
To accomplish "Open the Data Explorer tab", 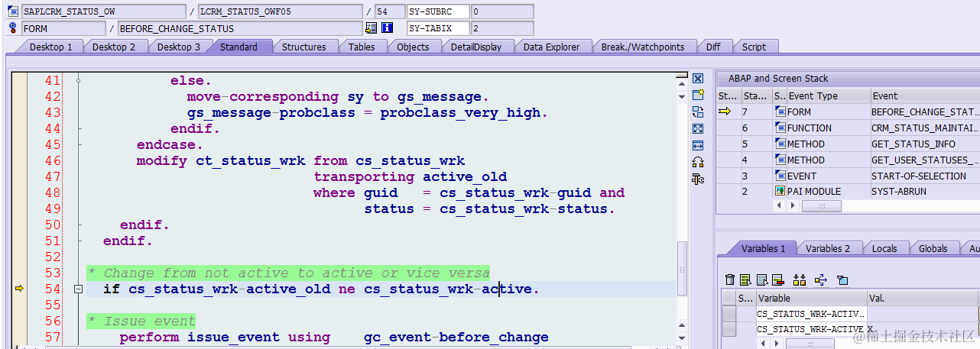I will pos(551,47).
